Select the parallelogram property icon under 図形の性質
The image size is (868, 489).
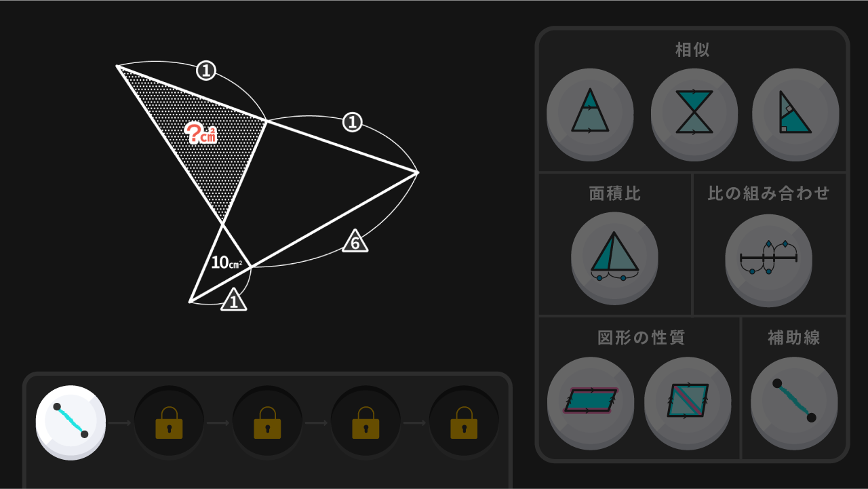click(591, 401)
